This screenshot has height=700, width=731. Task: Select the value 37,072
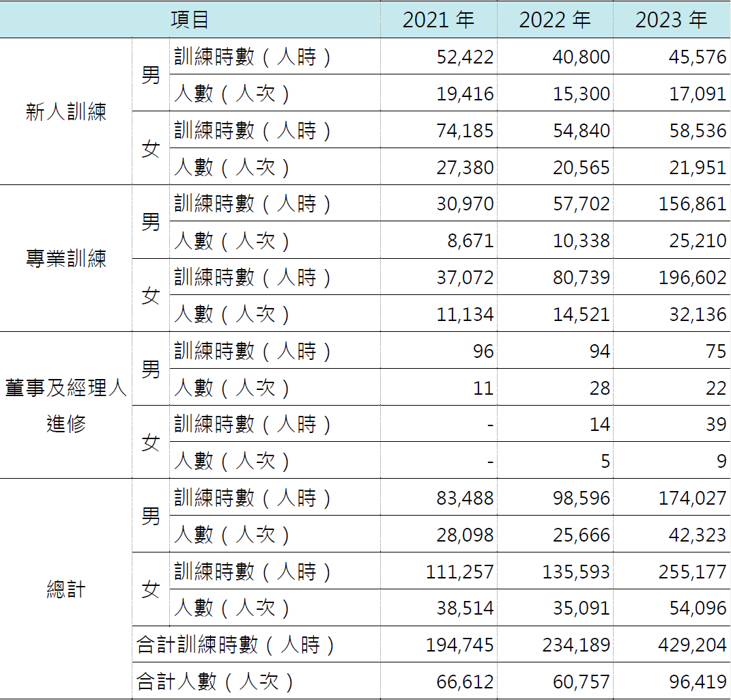point(465,277)
